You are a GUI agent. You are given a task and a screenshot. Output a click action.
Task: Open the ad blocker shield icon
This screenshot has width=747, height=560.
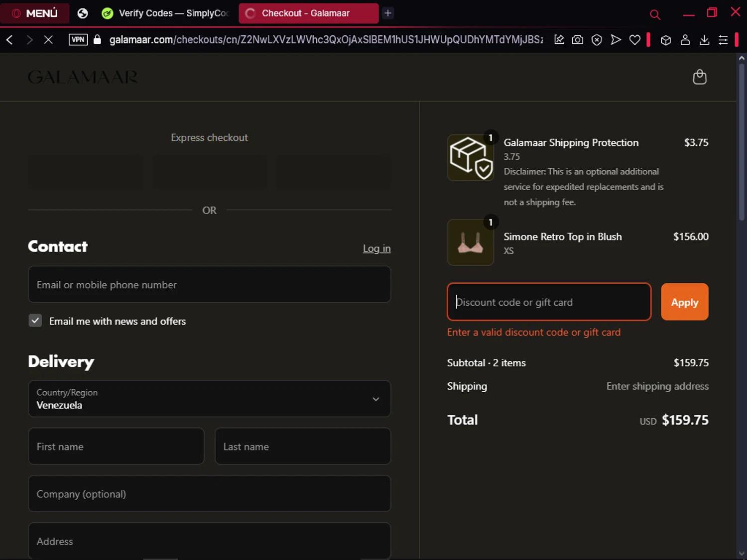tap(597, 40)
